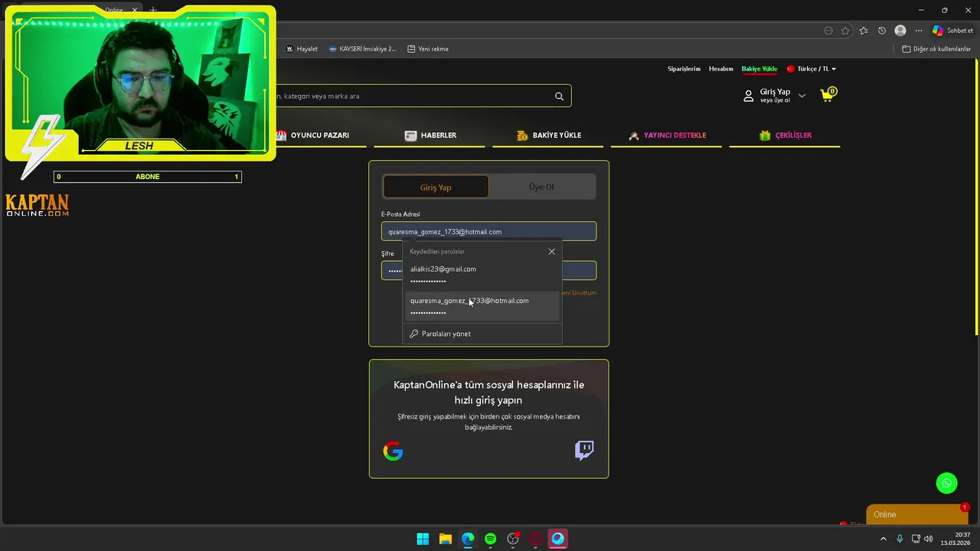Open the Copilot Sohbet et button
This screenshot has width=980, height=551.
pyautogui.click(x=952, y=31)
